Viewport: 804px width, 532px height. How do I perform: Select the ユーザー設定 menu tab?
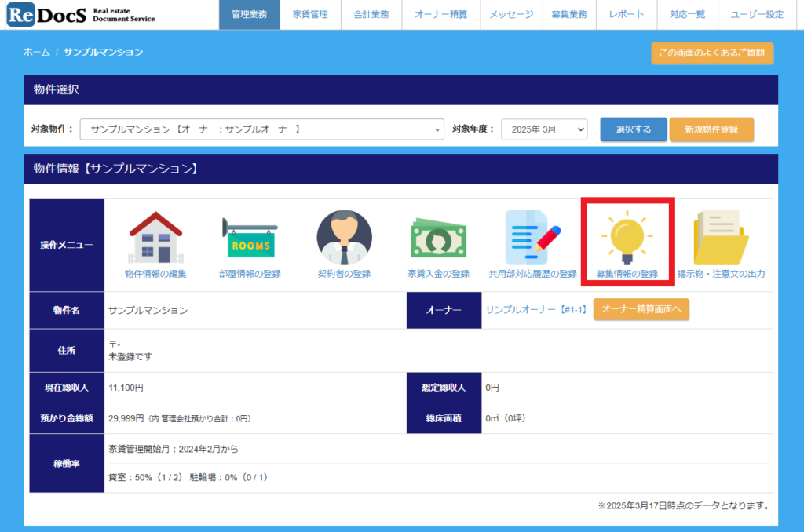tap(756, 15)
